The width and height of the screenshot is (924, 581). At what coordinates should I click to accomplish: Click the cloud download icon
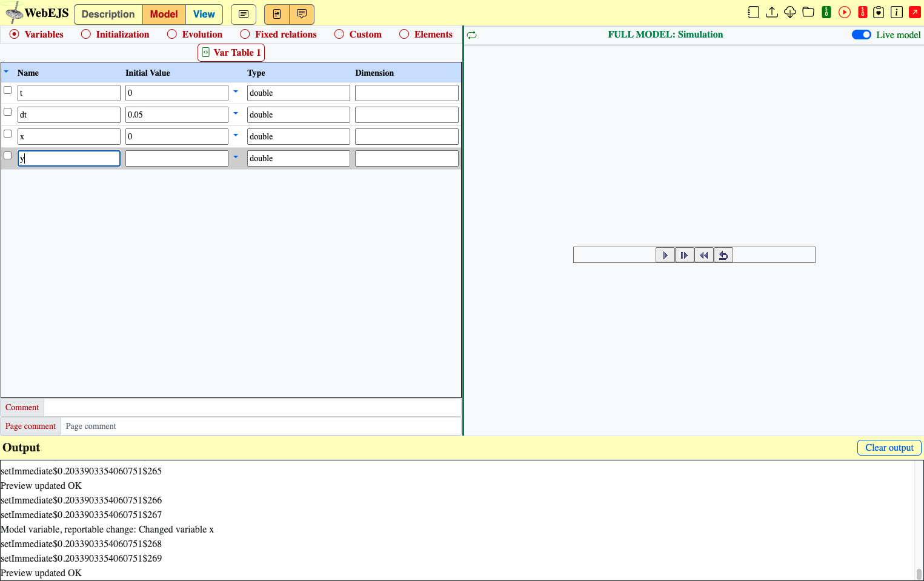tap(790, 12)
